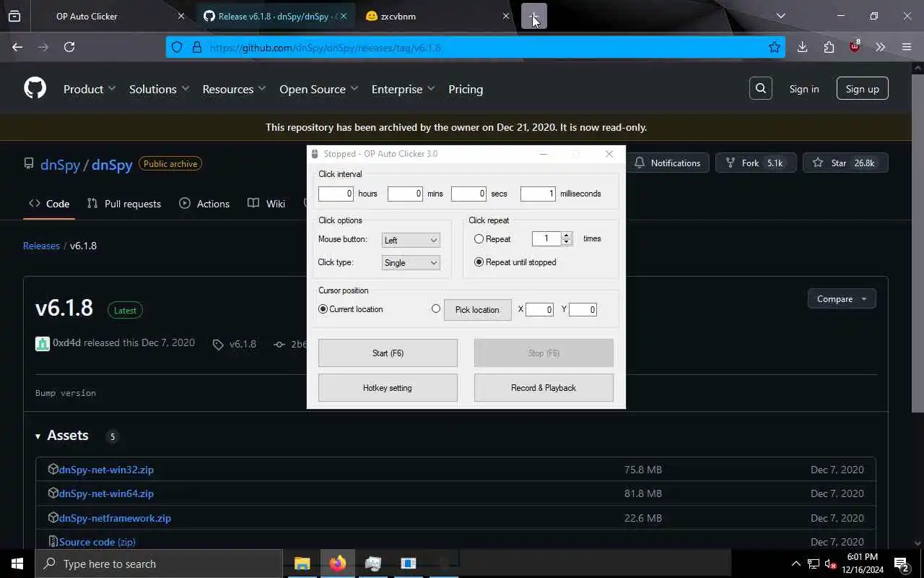Close the OP Auto Clicker browser tab
Image resolution: width=924 pixels, height=578 pixels.
[x=181, y=16]
